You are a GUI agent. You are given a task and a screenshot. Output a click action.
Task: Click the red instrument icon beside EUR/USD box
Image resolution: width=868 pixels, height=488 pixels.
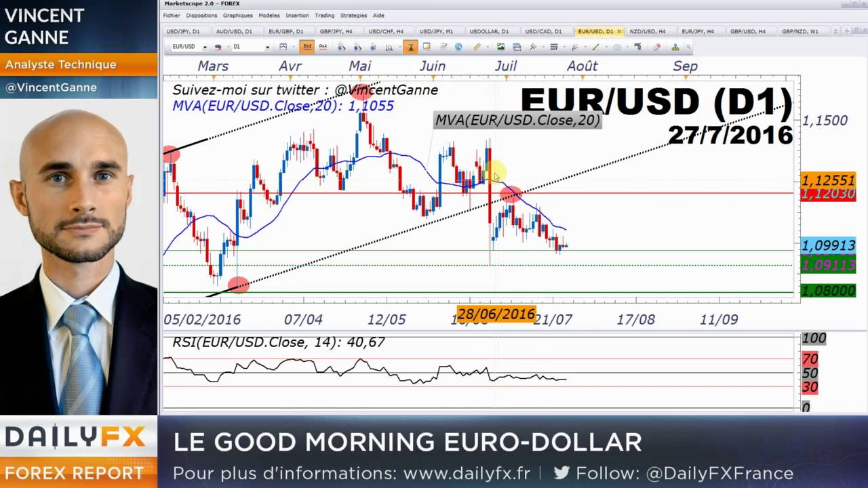tap(218, 47)
